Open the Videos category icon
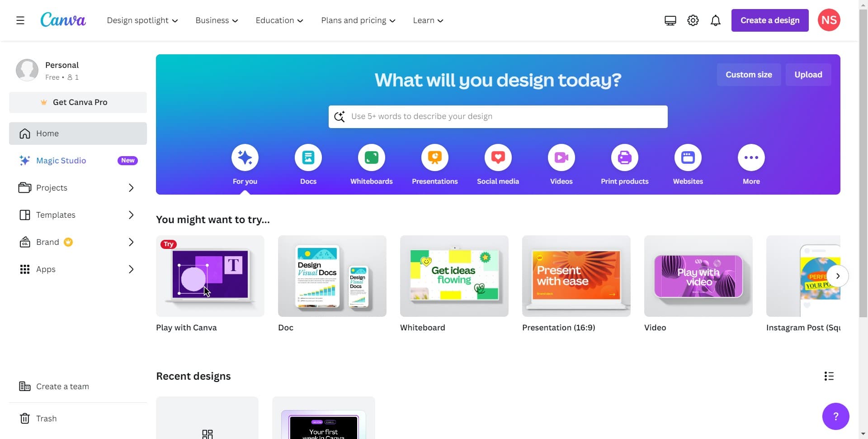 (x=561, y=157)
